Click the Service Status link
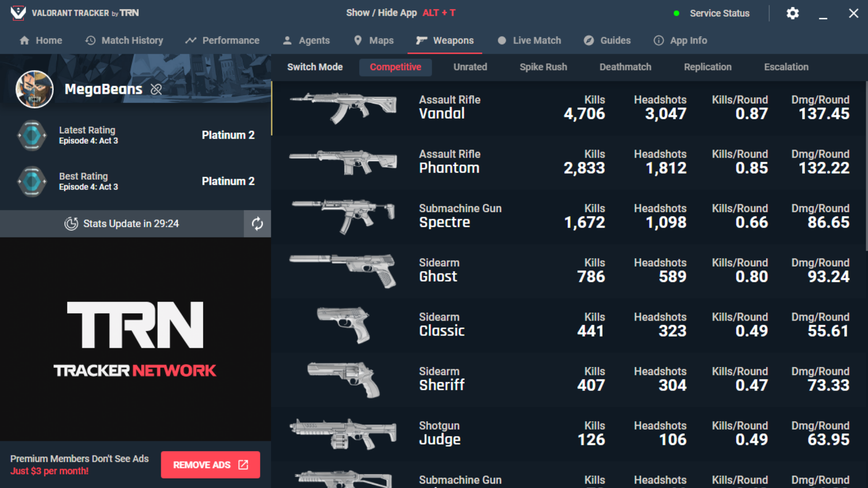868x488 pixels. pyautogui.click(x=719, y=14)
